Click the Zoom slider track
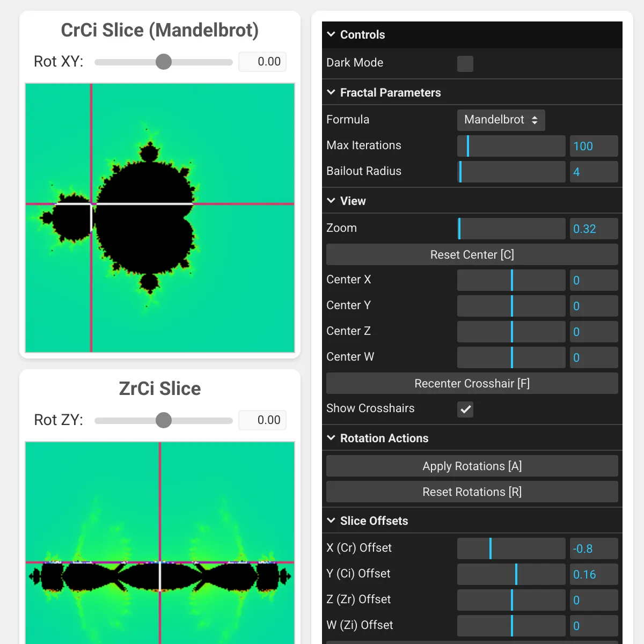 [x=511, y=229]
